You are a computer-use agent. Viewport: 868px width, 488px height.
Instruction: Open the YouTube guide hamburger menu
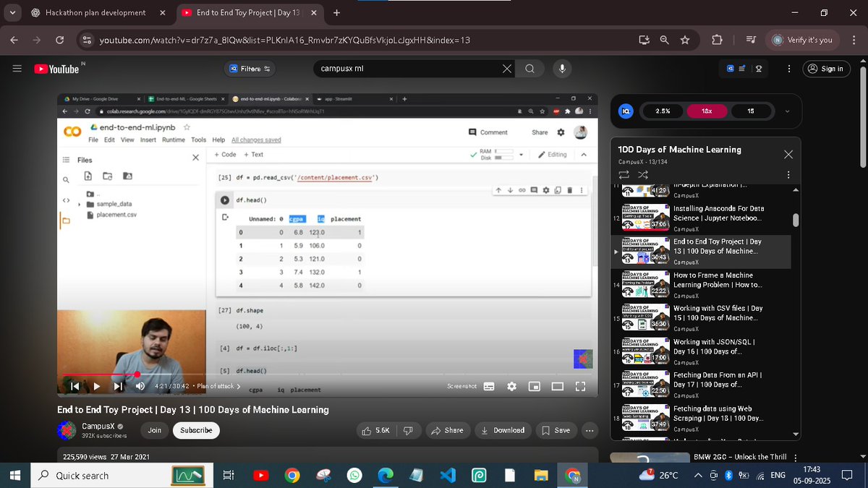[x=17, y=69]
